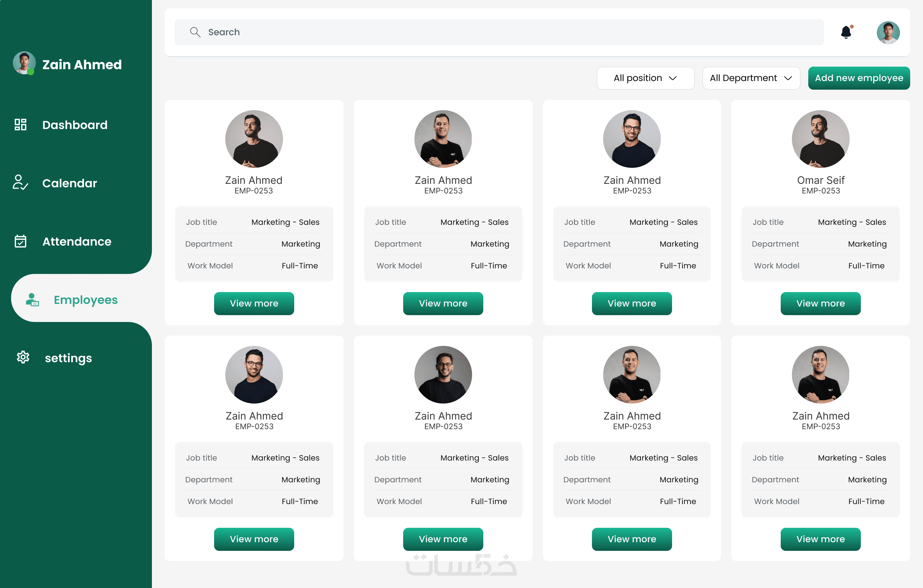Click sidebar Zain Ahmed profile avatar

click(x=24, y=63)
